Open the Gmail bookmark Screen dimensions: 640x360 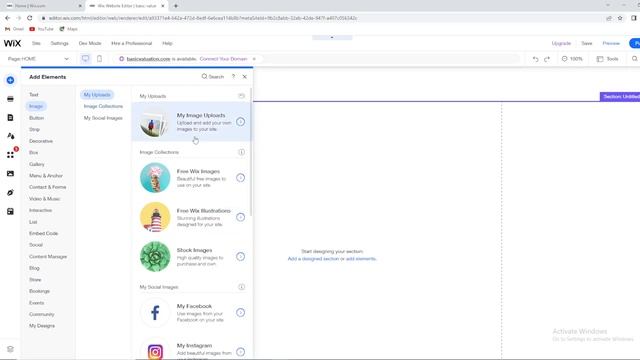(14, 29)
